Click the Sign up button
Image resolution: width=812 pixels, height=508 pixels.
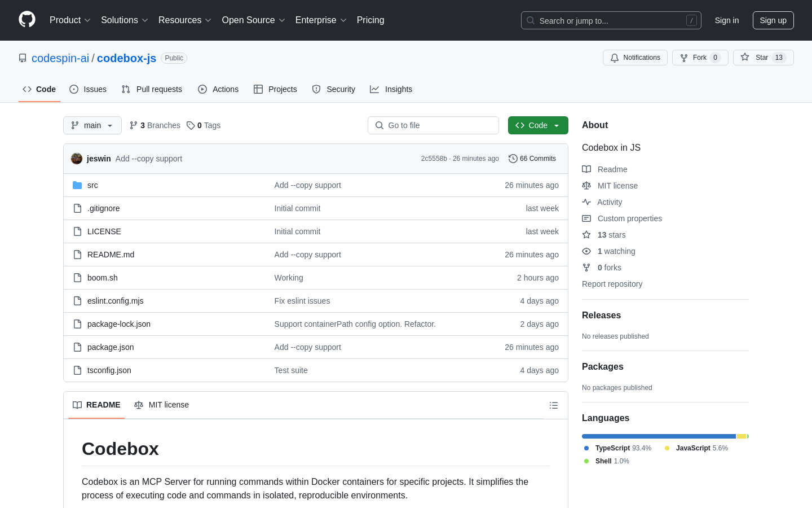(x=773, y=20)
